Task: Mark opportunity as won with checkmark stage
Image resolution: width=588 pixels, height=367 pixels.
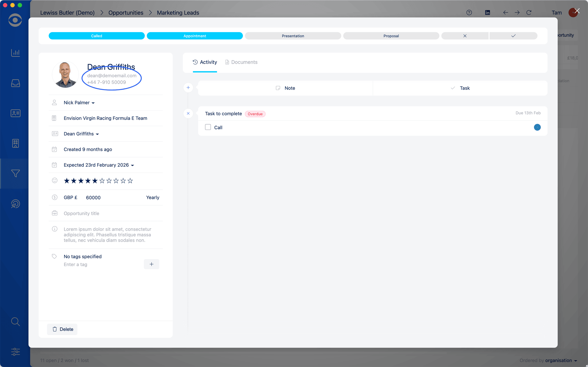Action: tap(513, 36)
